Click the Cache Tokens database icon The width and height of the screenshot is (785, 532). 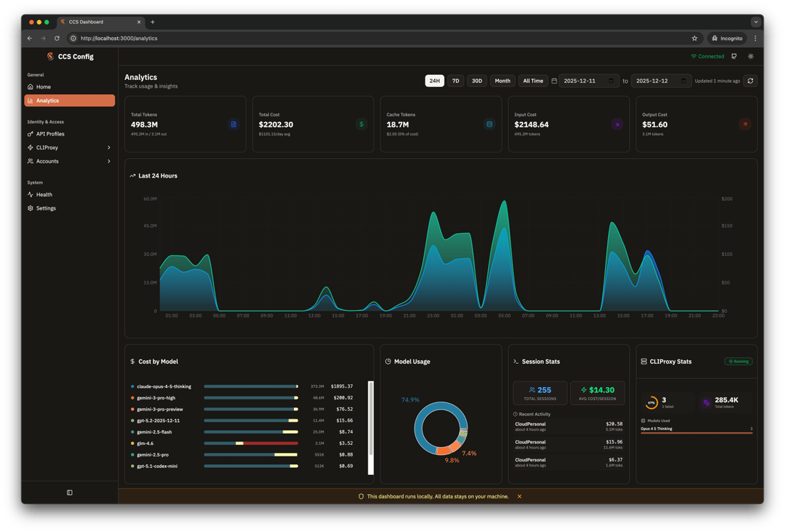[x=489, y=124]
